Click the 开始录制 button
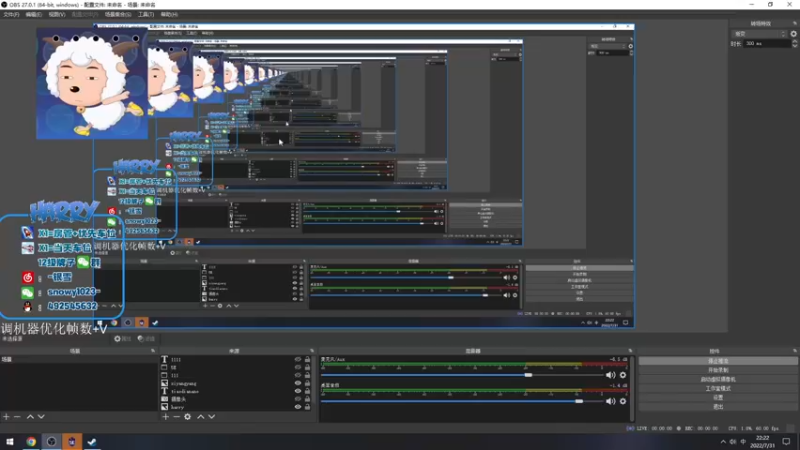Image resolution: width=800 pixels, height=450 pixels. [718, 370]
